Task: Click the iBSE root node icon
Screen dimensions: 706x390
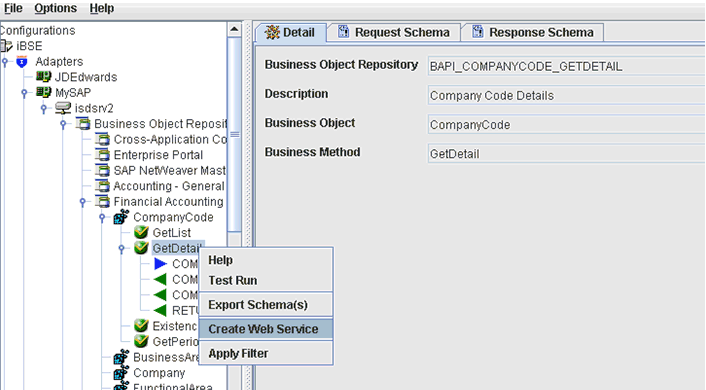Action: point(6,46)
